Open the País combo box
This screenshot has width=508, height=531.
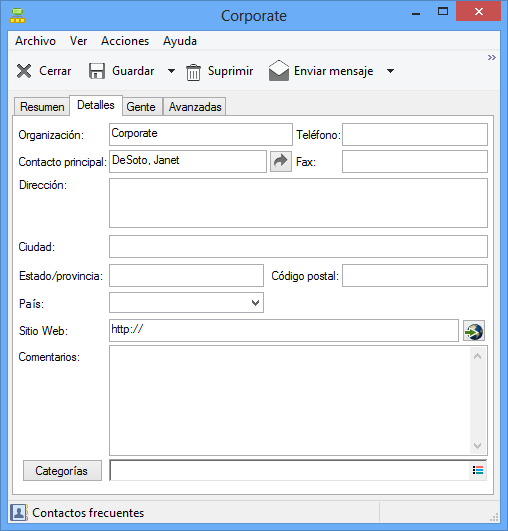186,302
